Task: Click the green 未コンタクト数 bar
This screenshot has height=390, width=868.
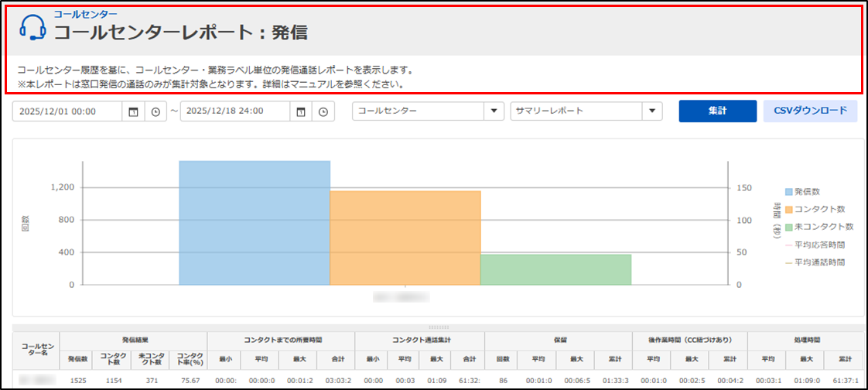Action: point(555,269)
